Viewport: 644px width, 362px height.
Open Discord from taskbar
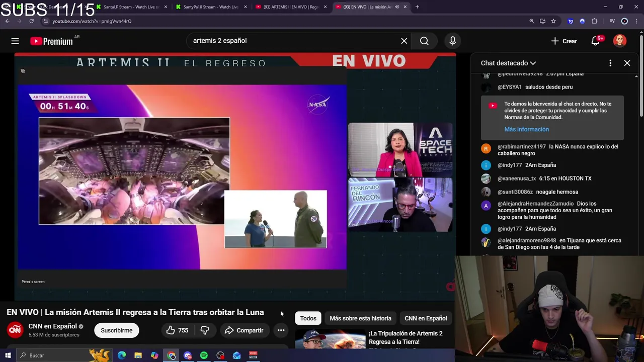188,355
